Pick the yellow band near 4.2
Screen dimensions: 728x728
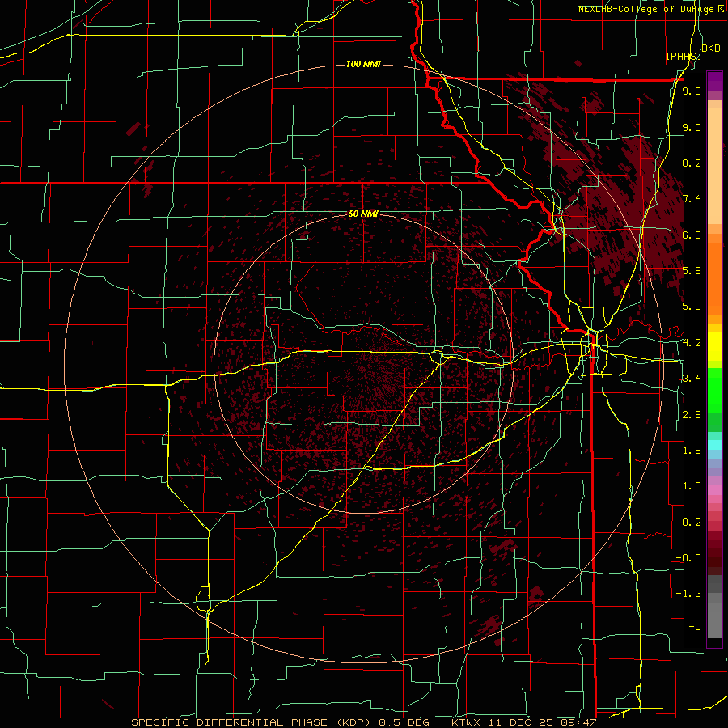click(714, 346)
